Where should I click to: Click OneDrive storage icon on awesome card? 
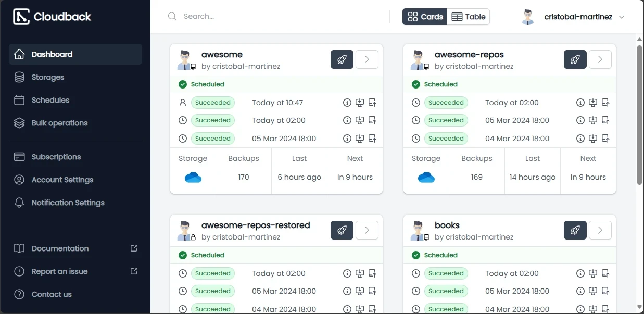pos(193,178)
